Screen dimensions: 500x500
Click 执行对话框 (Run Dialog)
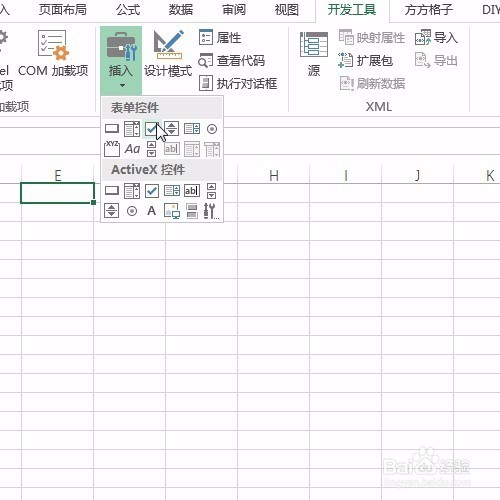[x=238, y=83]
